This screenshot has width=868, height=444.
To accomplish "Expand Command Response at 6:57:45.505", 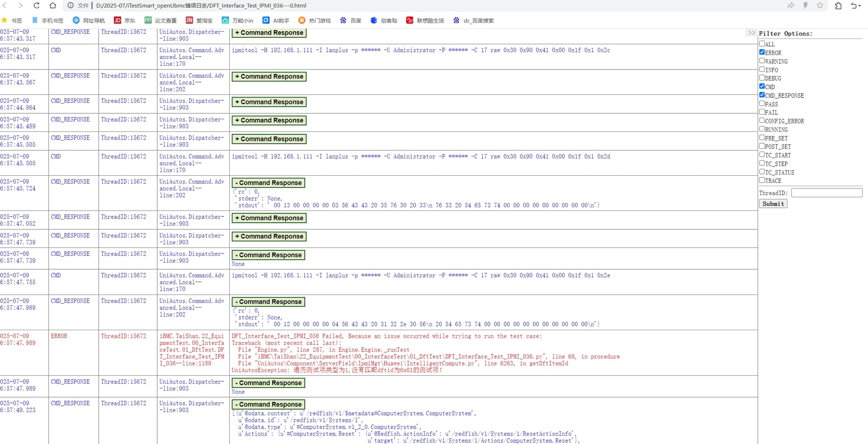I will coord(269,139).
